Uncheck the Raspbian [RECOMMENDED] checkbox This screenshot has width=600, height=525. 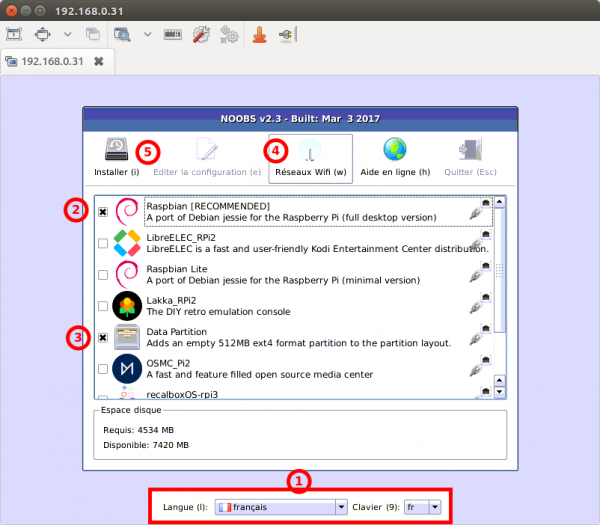pos(104,211)
